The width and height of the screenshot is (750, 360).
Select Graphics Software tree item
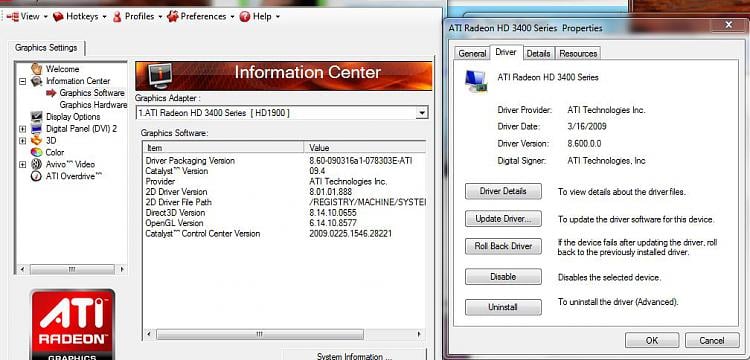(92, 93)
